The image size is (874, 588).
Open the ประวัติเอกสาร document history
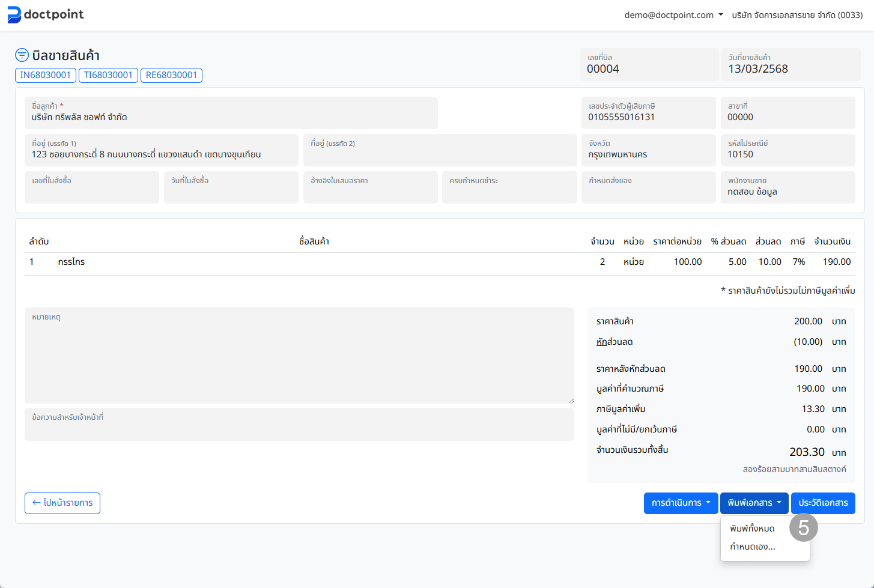(x=822, y=503)
